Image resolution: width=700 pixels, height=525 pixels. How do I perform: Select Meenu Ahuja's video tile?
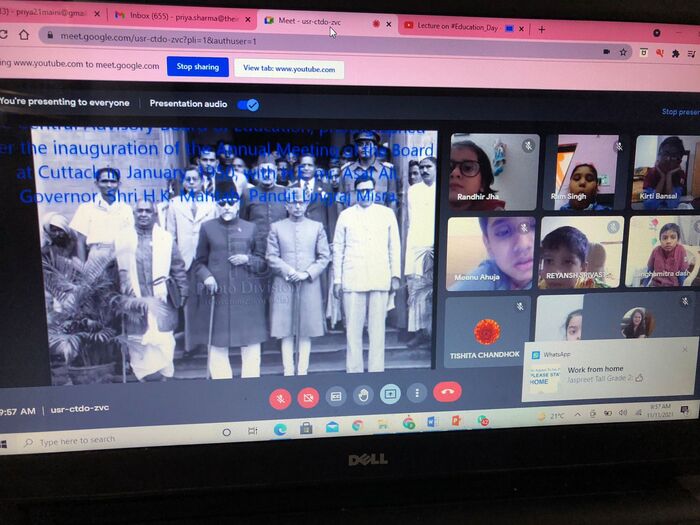tap(491, 254)
